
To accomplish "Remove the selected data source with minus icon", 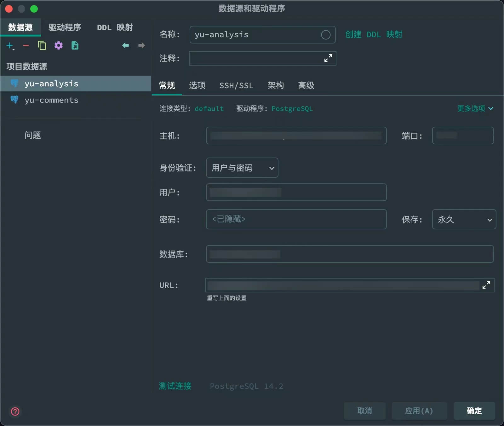I will (x=26, y=46).
